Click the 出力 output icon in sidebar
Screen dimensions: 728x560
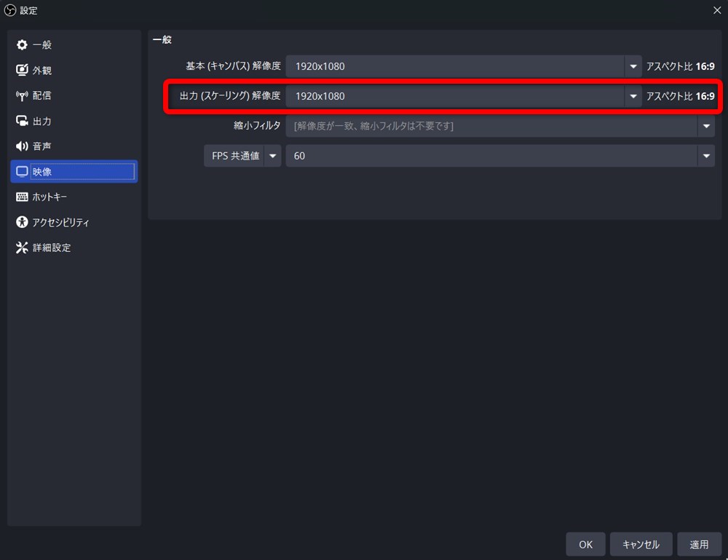click(x=22, y=121)
